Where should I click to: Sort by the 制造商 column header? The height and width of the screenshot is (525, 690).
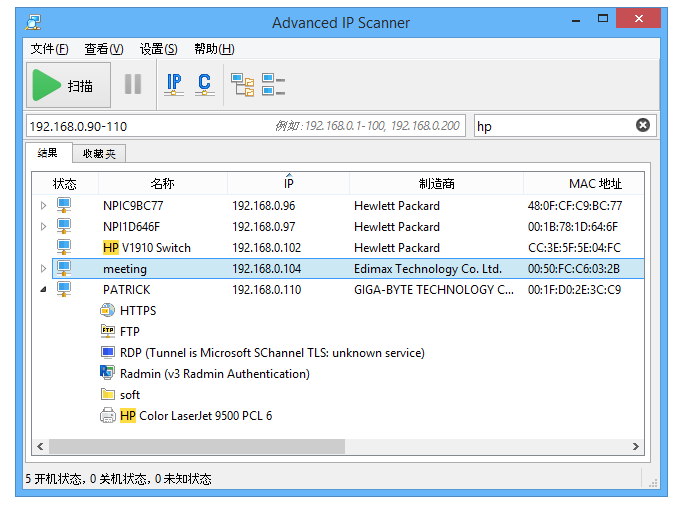[x=437, y=183]
